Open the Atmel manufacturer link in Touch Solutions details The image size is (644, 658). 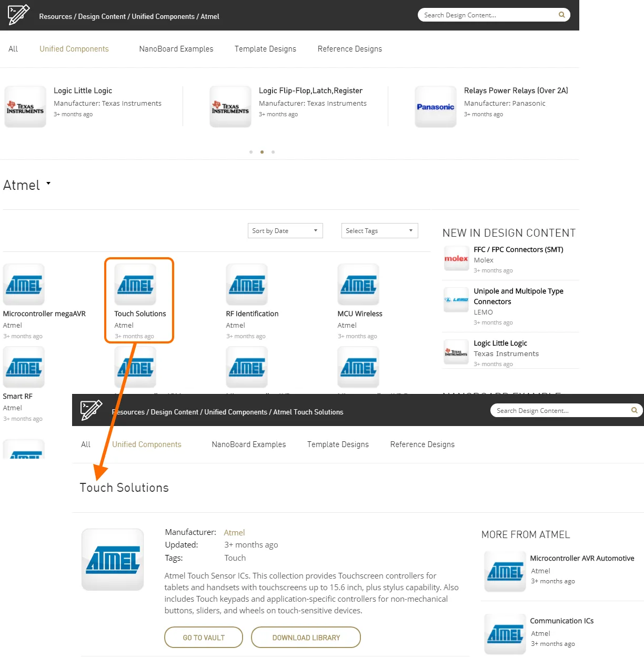(x=234, y=533)
